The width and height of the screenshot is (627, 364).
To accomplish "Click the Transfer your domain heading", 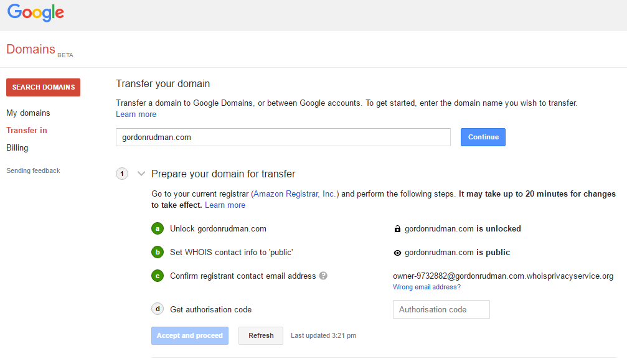I will coord(163,83).
